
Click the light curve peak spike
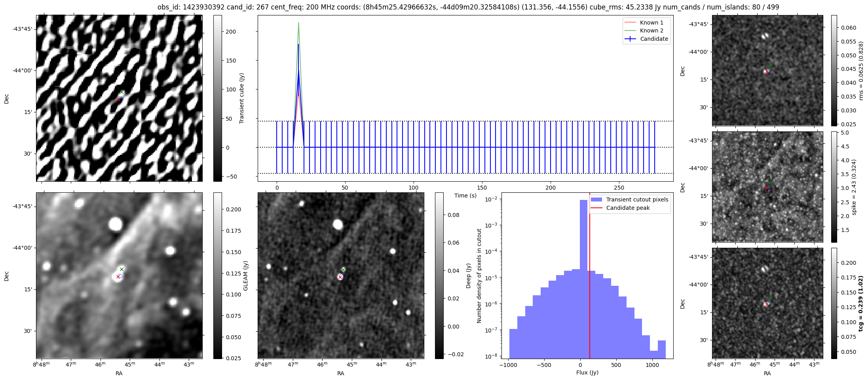(x=298, y=23)
